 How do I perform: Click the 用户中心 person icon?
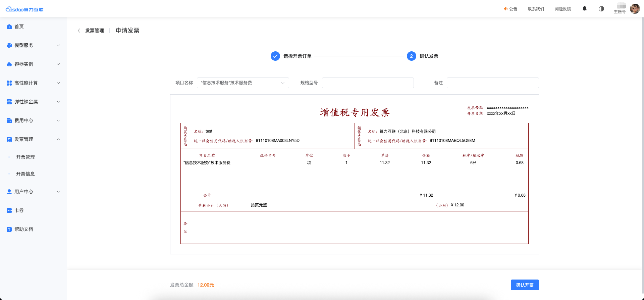[x=9, y=192]
